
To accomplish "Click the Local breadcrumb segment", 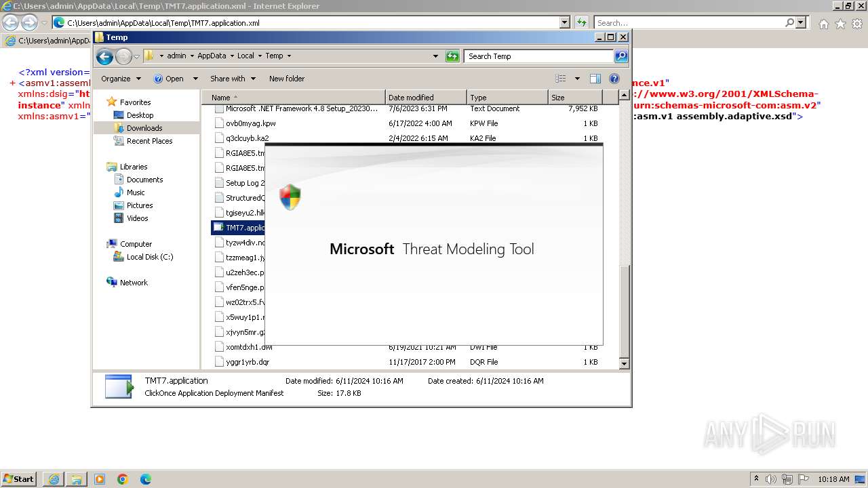I will click(245, 56).
